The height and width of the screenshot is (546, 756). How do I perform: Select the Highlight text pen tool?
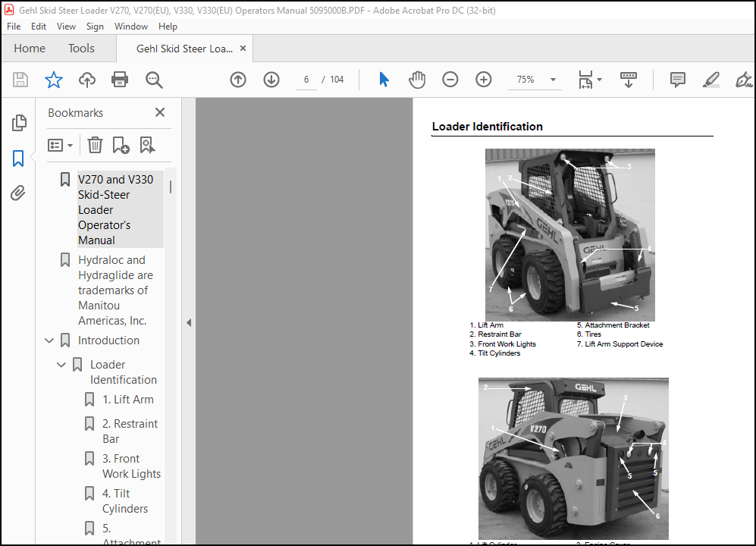tap(711, 80)
